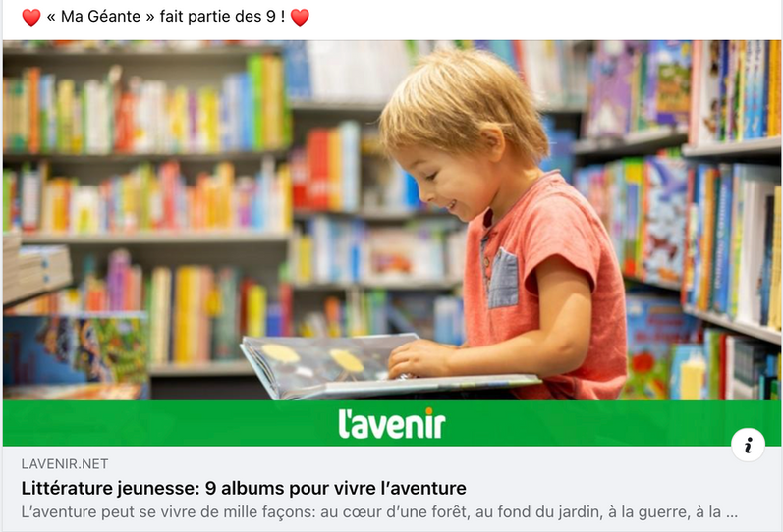This screenshot has height=532, width=783.
Task: Open the article headline "Littérature jeunesse: 9 albums"
Action: pos(244,488)
